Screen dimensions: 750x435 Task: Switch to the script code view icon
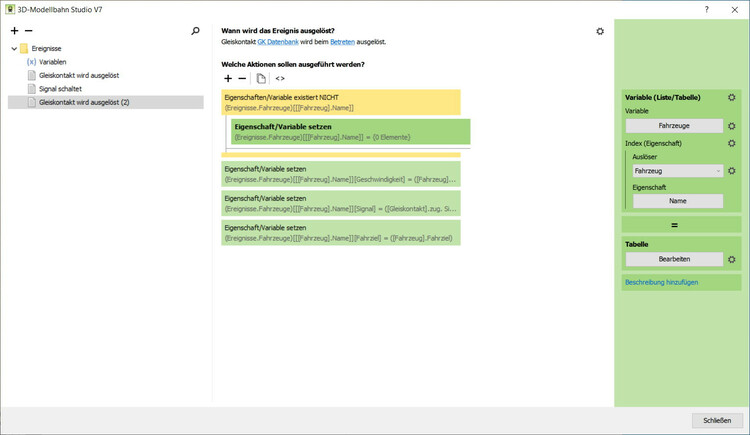click(280, 78)
